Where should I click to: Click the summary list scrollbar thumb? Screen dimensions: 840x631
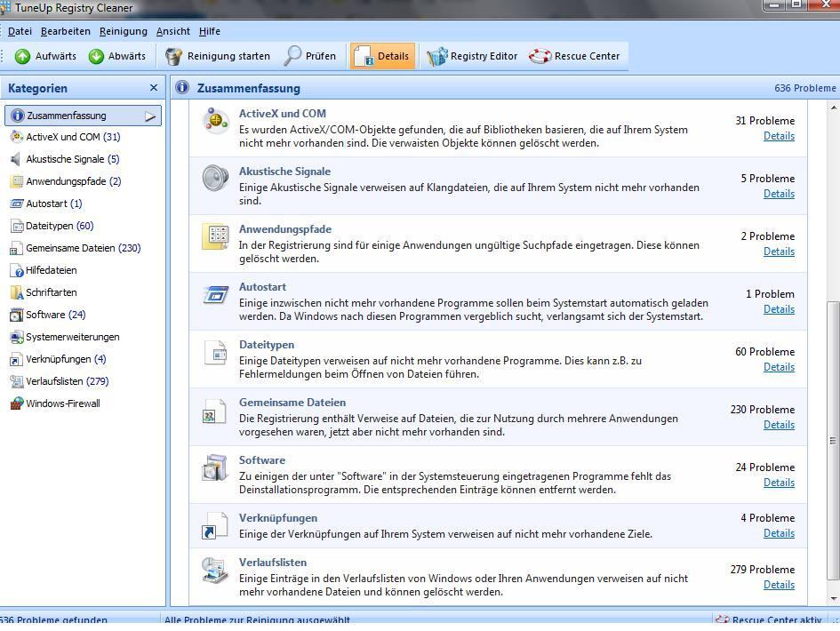tap(833, 441)
